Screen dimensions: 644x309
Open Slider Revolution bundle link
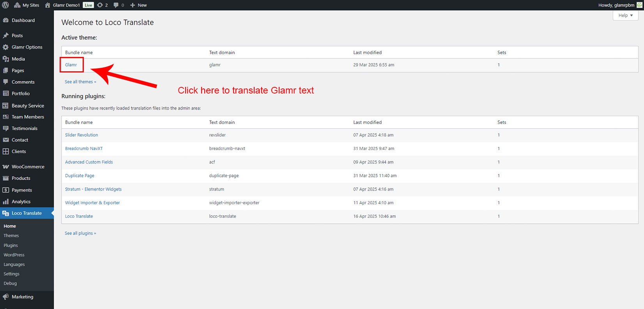tap(81, 135)
